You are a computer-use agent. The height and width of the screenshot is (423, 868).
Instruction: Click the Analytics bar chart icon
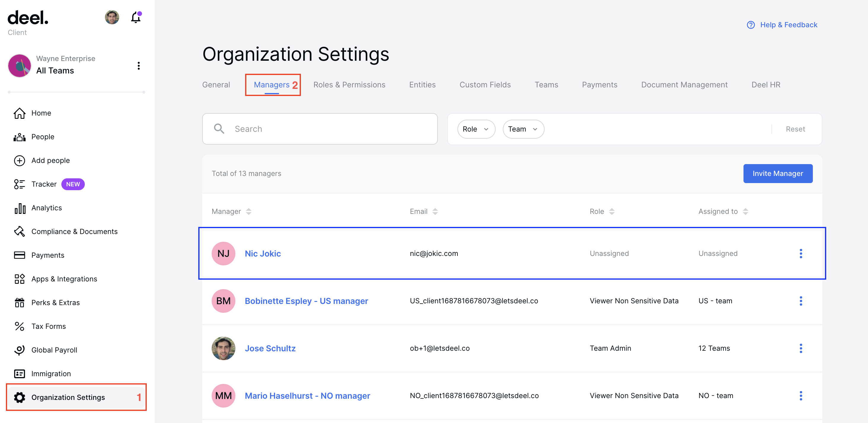click(20, 208)
